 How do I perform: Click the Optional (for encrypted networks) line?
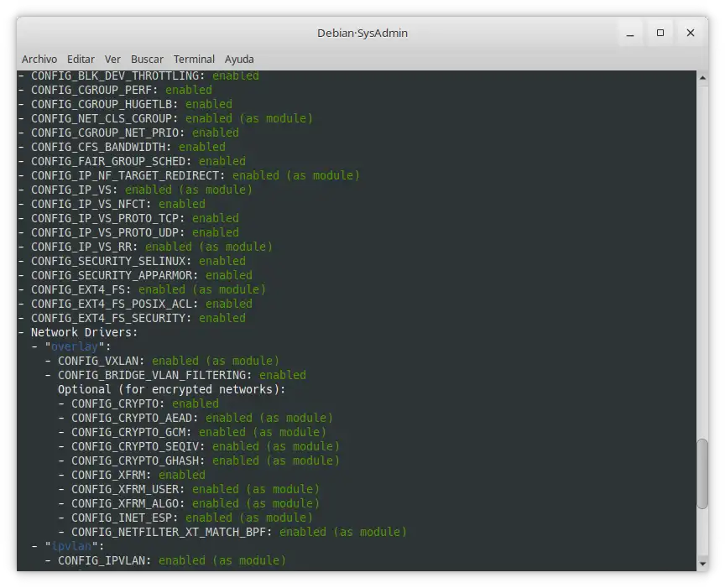(x=171, y=390)
